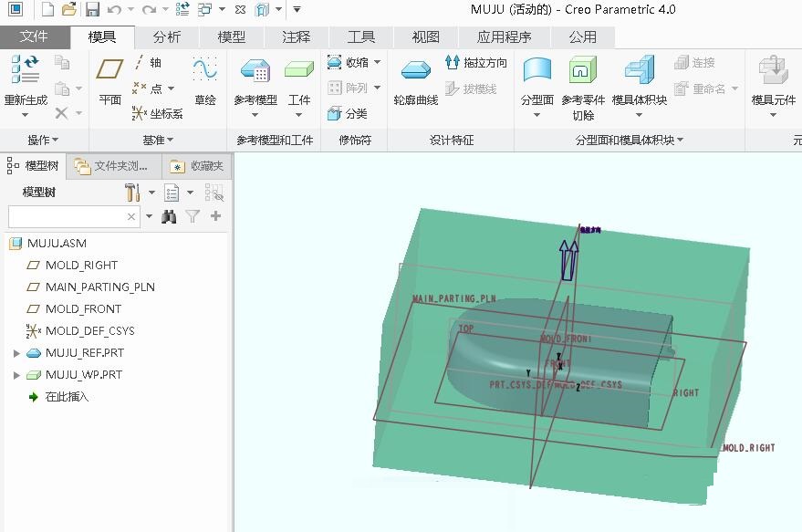Click the 重新生成 regenerate button

click(x=26, y=86)
